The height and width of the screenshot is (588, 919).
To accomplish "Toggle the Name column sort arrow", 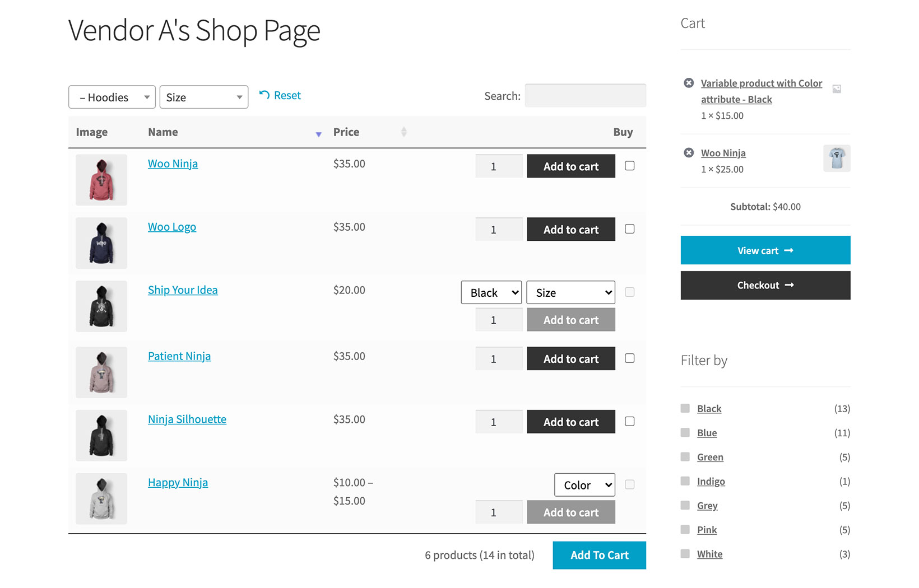I will [x=318, y=134].
